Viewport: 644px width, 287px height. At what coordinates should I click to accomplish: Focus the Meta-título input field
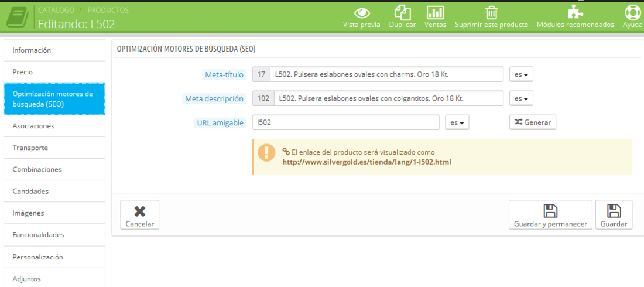tap(386, 75)
